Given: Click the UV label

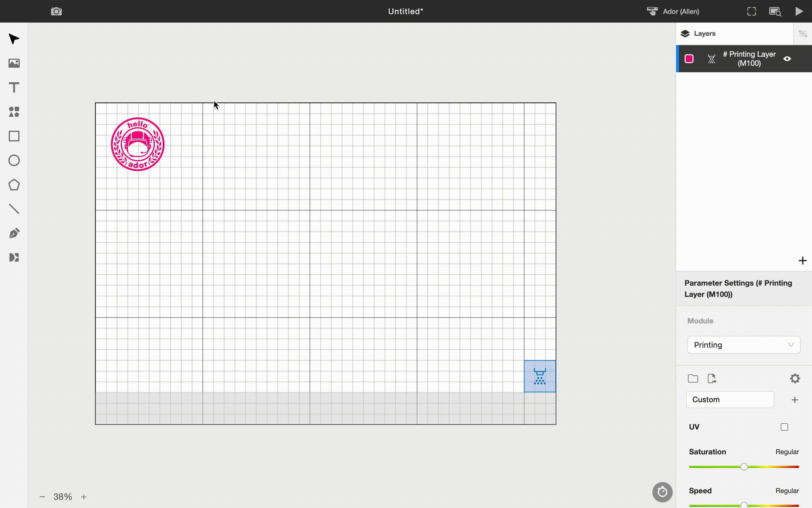Looking at the screenshot, I should (694, 427).
